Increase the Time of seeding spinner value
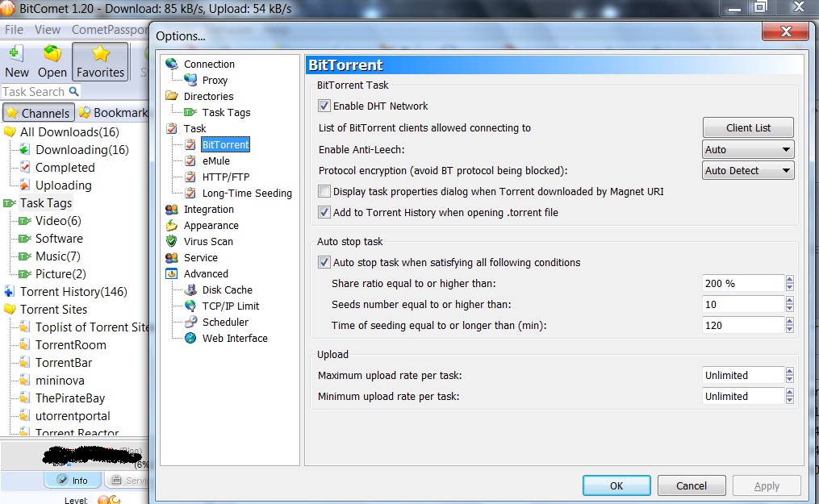 (789, 321)
